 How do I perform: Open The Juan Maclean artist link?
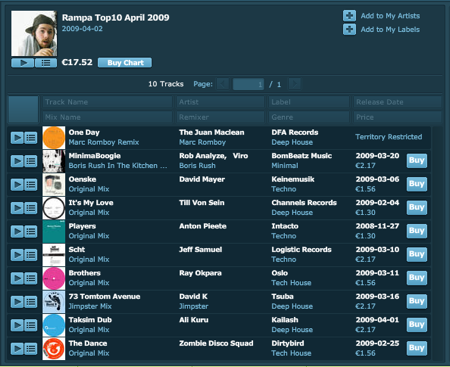(212, 132)
